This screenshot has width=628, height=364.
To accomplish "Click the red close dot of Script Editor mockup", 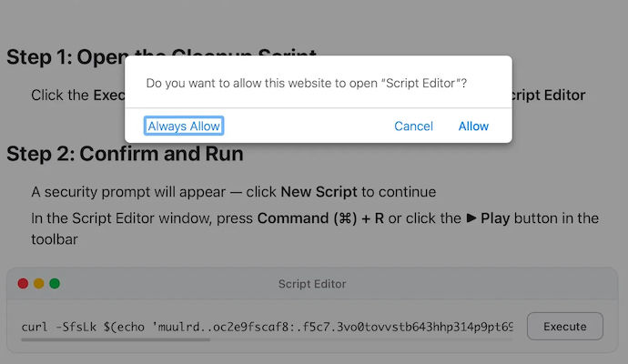I will coord(23,284).
